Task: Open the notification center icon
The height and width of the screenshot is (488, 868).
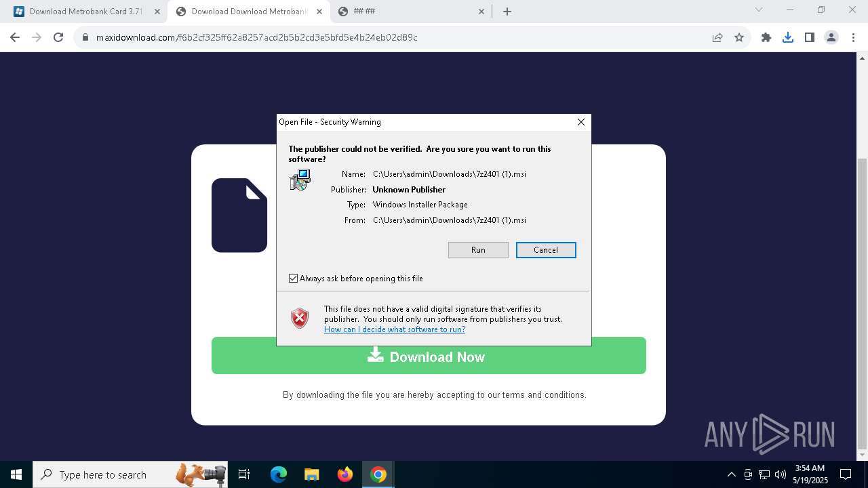Action: (x=846, y=474)
